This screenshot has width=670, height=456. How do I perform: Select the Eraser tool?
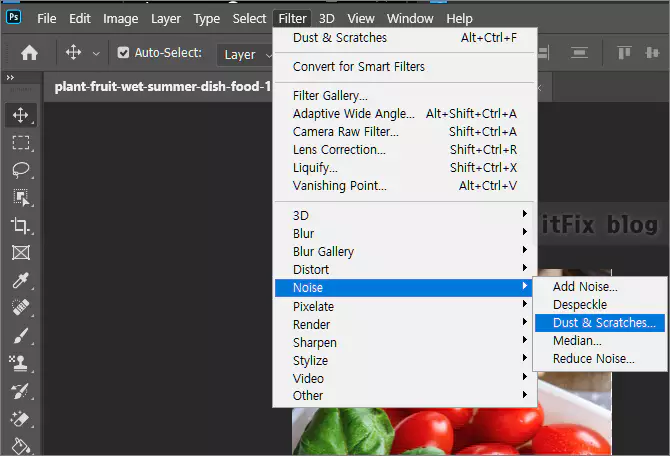pos(20,419)
